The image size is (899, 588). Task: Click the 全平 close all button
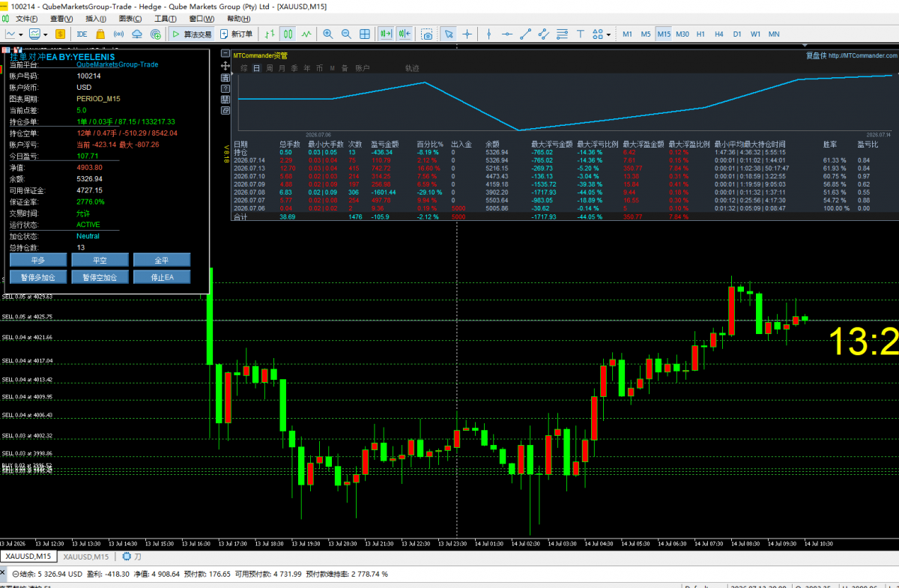(162, 259)
